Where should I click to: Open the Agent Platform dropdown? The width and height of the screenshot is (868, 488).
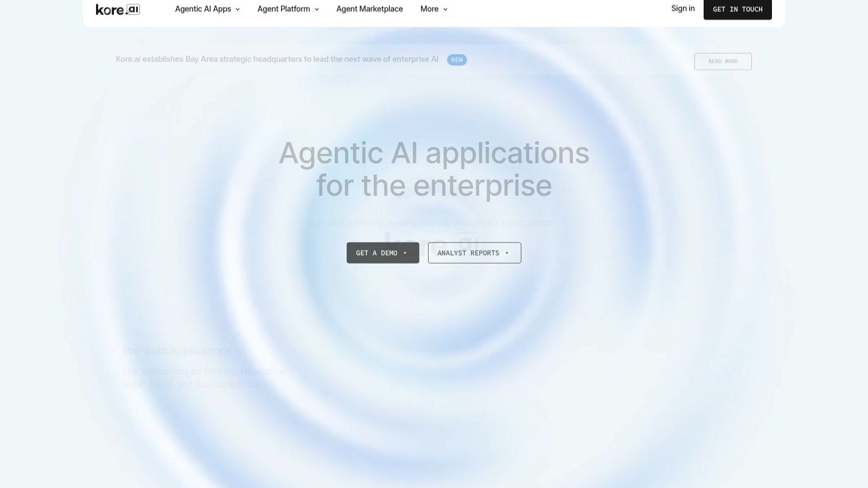[x=288, y=9]
